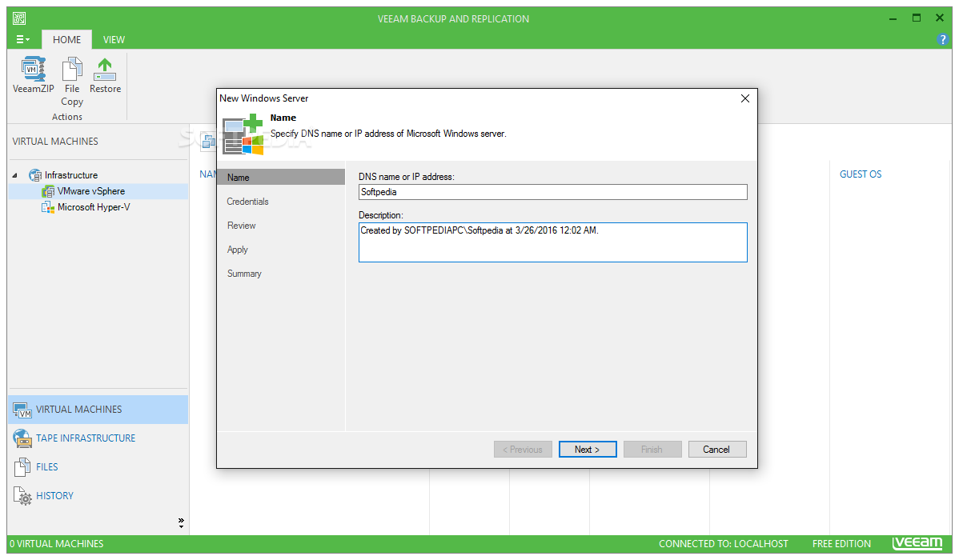The image size is (959, 560).
Task: Click the Files page icon
Action: [22, 467]
